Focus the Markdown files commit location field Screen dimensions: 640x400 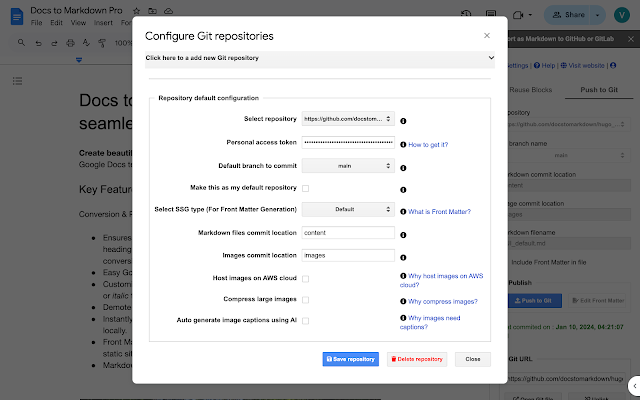pos(348,233)
